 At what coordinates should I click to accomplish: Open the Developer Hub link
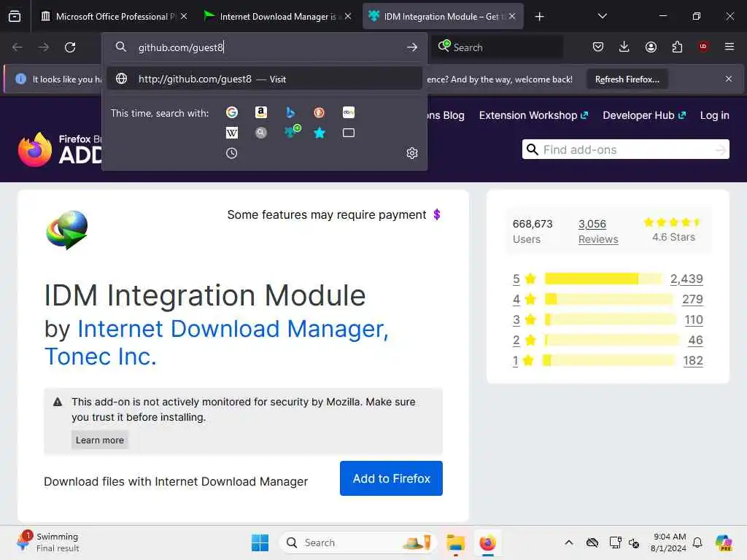[x=644, y=115]
